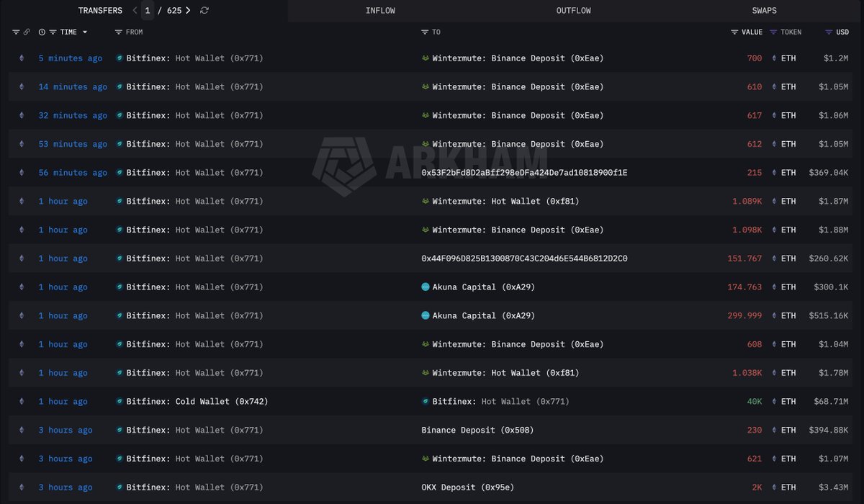Click Bitfinex logo in the TO column of 40K row
The width and height of the screenshot is (864, 504).
(x=426, y=402)
